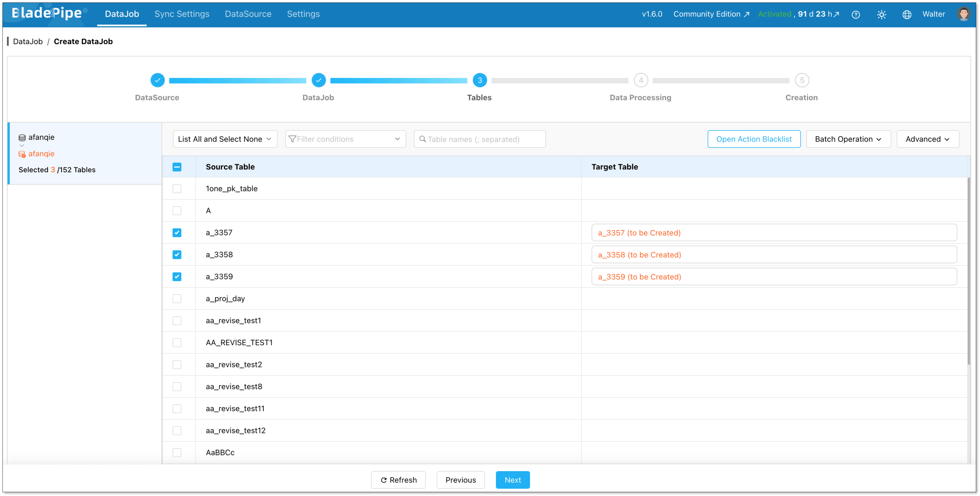
Task: Click the AaBBCc table name
Action: [x=220, y=453]
